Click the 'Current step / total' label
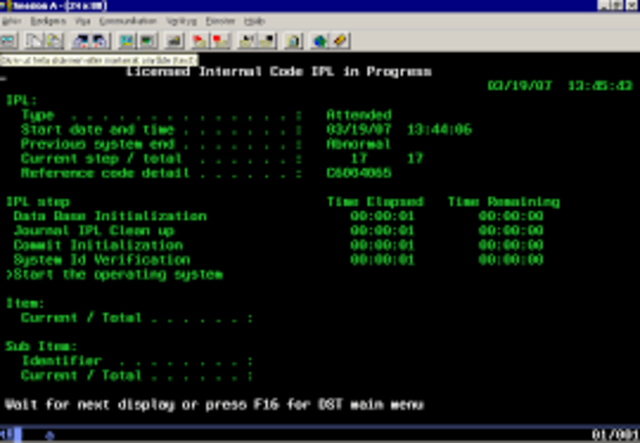The height and width of the screenshot is (443, 640). 101,158
